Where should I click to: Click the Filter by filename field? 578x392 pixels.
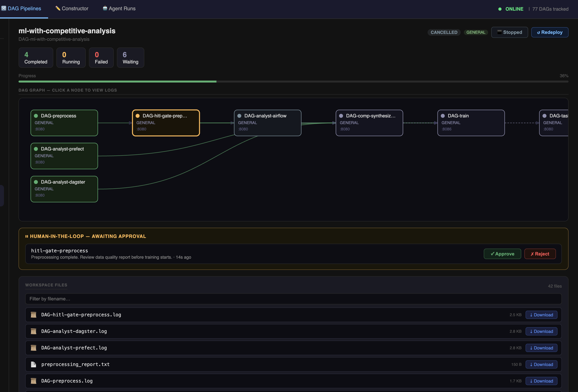tap(293, 299)
